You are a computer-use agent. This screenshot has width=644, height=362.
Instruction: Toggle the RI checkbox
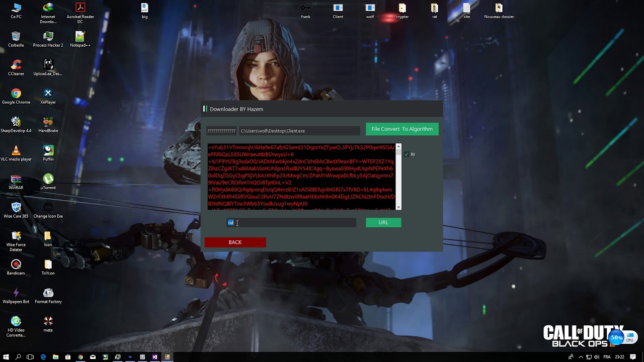pos(407,154)
